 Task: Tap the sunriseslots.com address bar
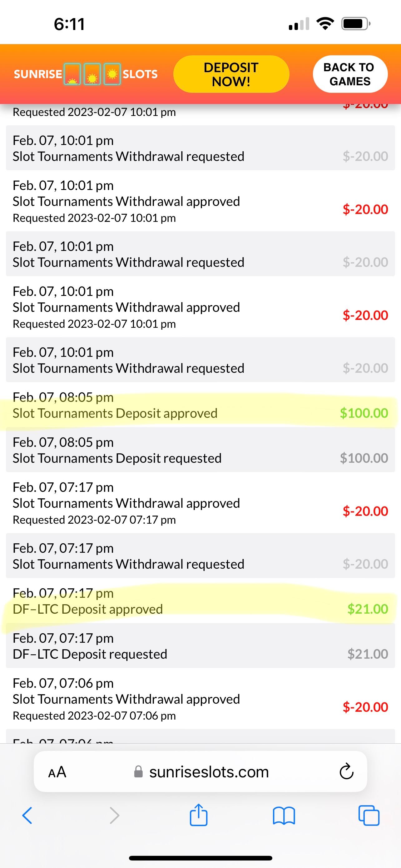tap(209, 772)
